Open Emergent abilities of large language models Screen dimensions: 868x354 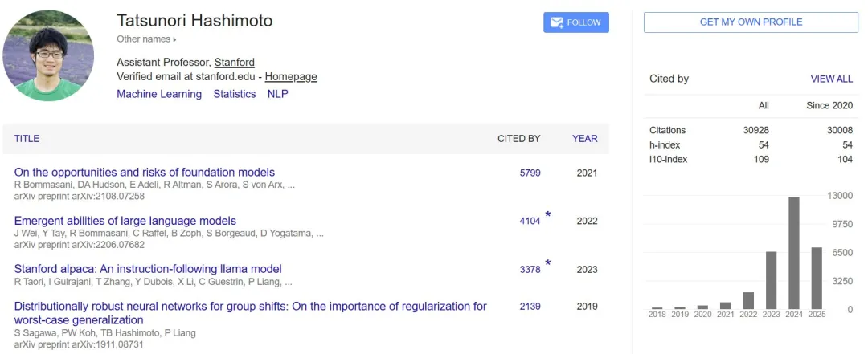pos(125,222)
